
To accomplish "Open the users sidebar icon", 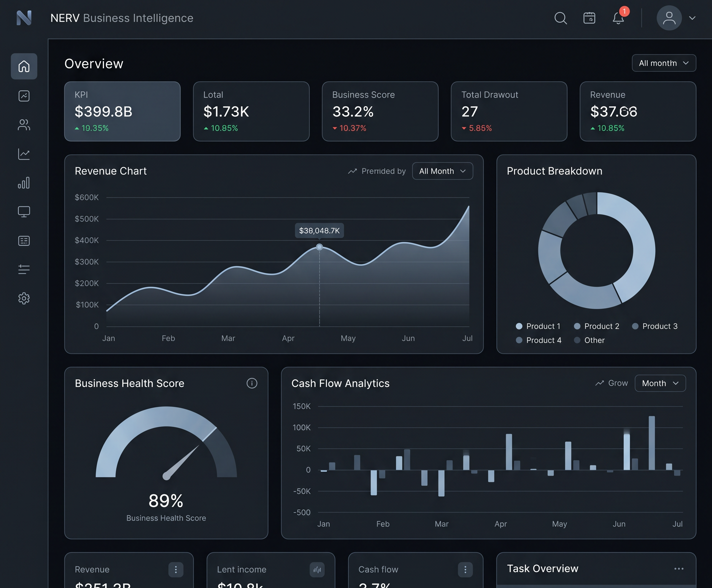I will [x=24, y=125].
